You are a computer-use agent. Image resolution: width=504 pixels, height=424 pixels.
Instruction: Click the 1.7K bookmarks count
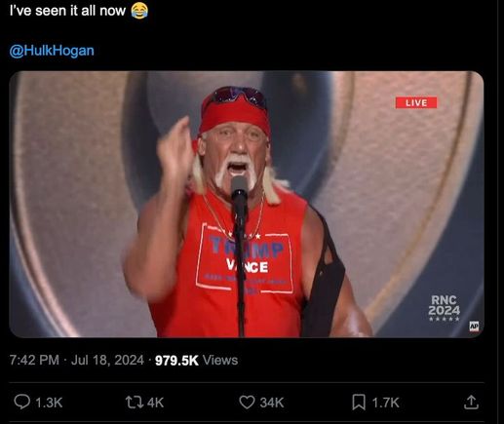pyautogui.click(x=385, y=403)
